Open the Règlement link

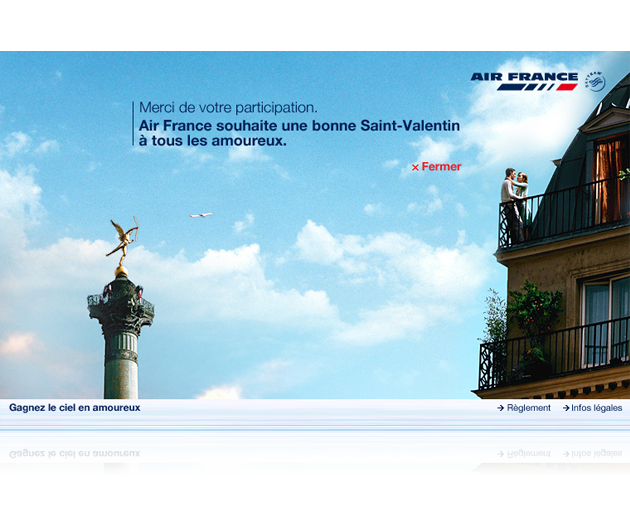pos(524,408)
